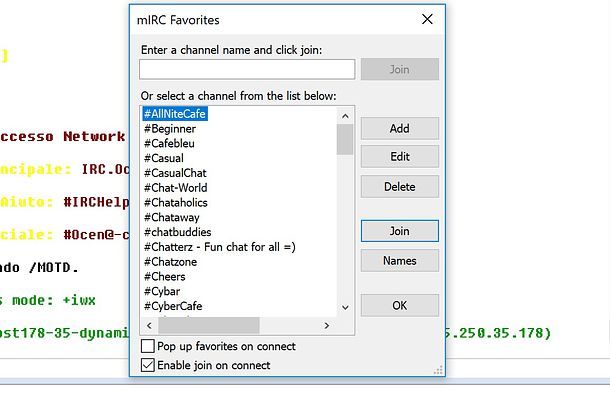Select the #Chat-World channel
The image size is (610, 393).
(175, 188)
